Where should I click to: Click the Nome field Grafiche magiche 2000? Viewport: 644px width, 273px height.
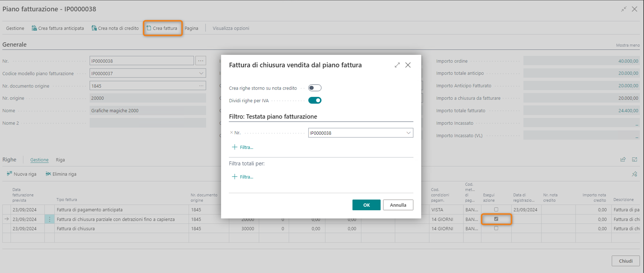tap(148, 111)
